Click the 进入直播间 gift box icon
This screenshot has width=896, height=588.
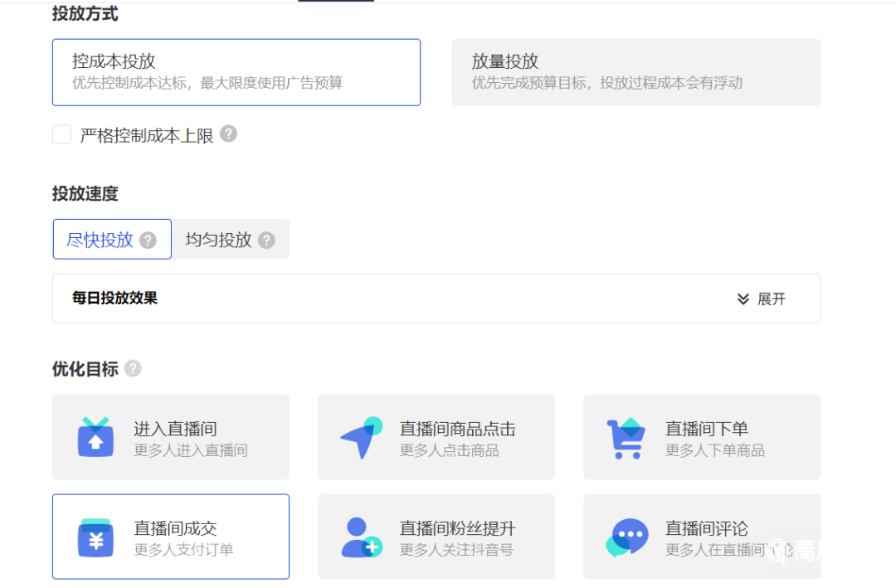(95, 437)
